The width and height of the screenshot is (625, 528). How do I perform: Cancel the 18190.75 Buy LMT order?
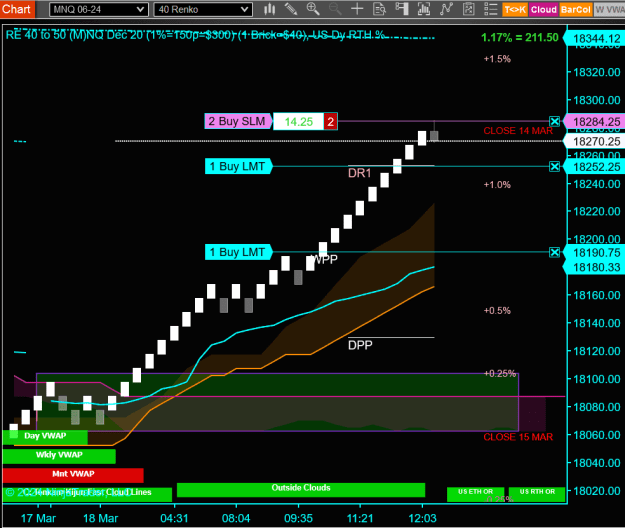554,252
